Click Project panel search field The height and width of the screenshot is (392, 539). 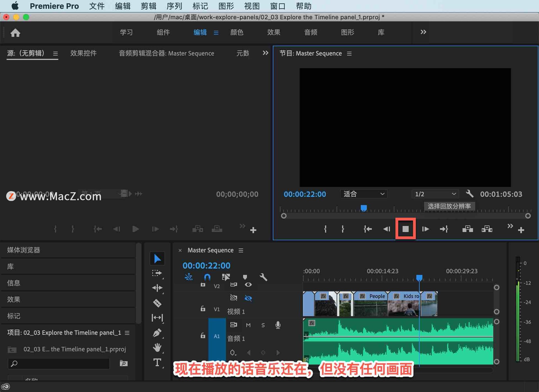(59, 364)
